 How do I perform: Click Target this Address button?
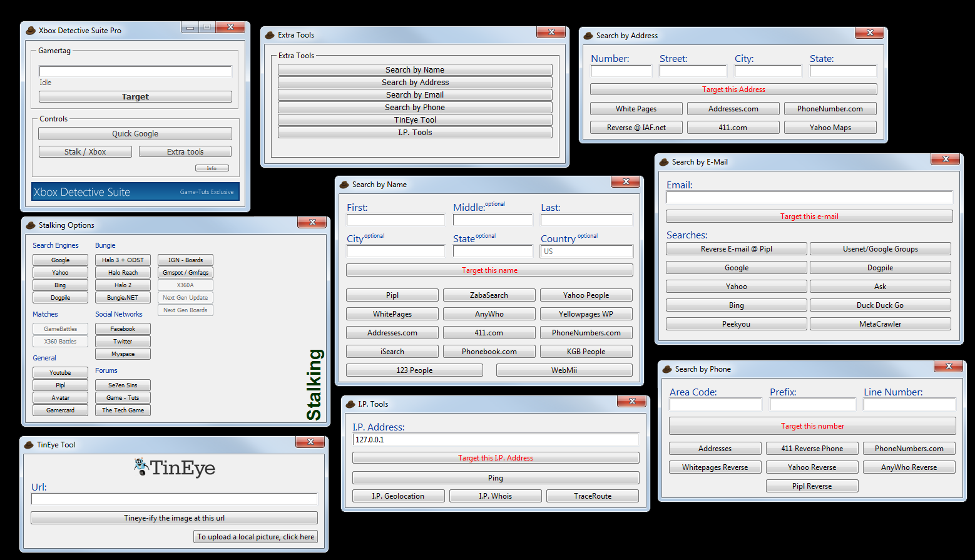click(733, 89)
